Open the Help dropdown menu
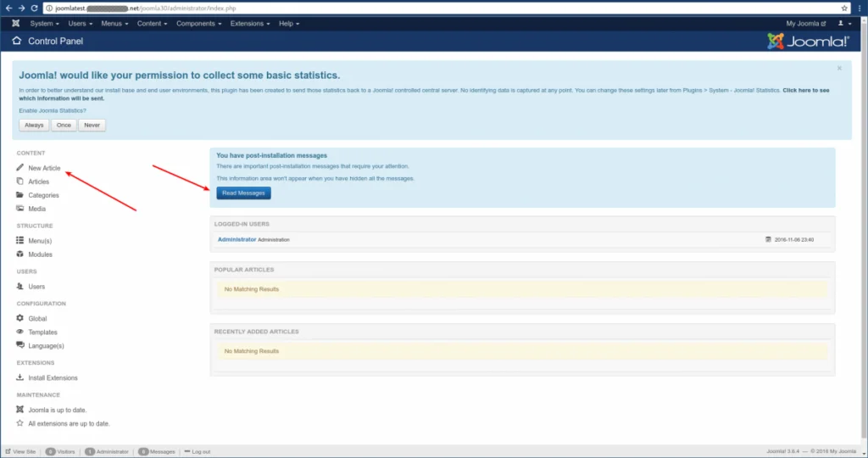868x458 pixels. (x=289, y=23)
